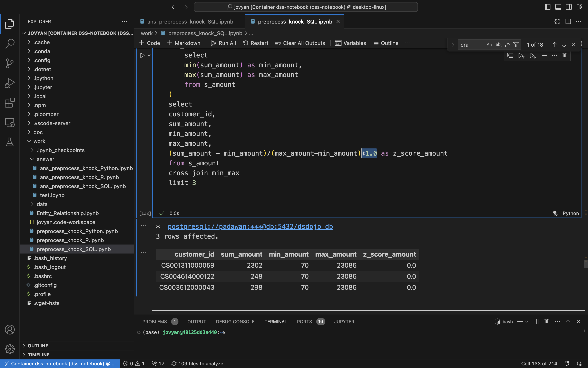Image resolution: width=588 pixels, height=368 pixels.
Task: Open the Extensions view
Action: (10, 103)
